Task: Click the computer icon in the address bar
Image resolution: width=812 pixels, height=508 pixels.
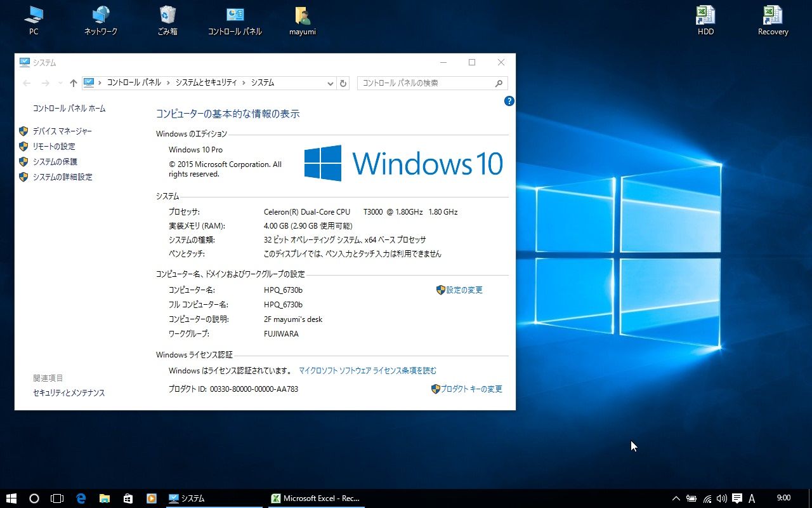Action: [89, 83]
